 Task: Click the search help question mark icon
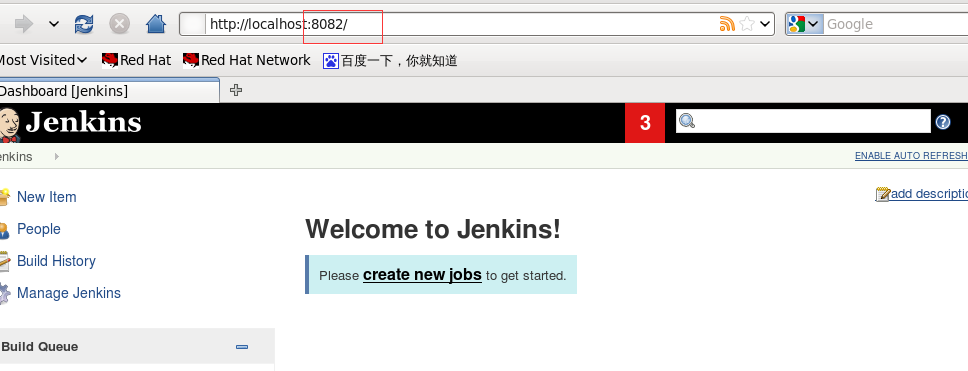(x=943, y=122)
